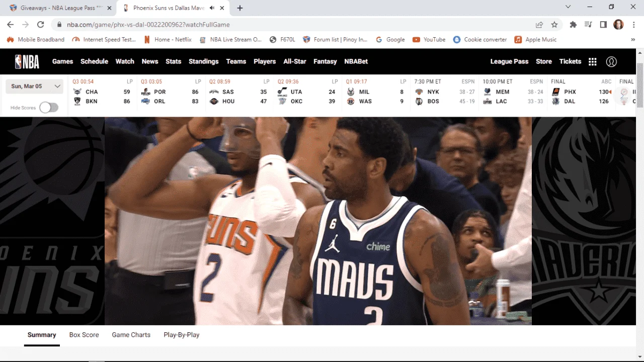
Task: Open the tab search dropdown arrow
Action: (x=568, y=7)
